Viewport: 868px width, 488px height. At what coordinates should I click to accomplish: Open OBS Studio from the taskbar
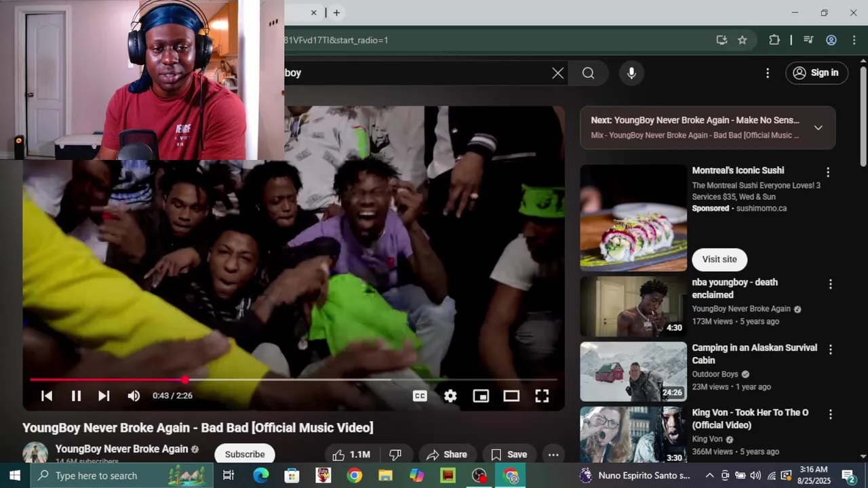(479, 476)
